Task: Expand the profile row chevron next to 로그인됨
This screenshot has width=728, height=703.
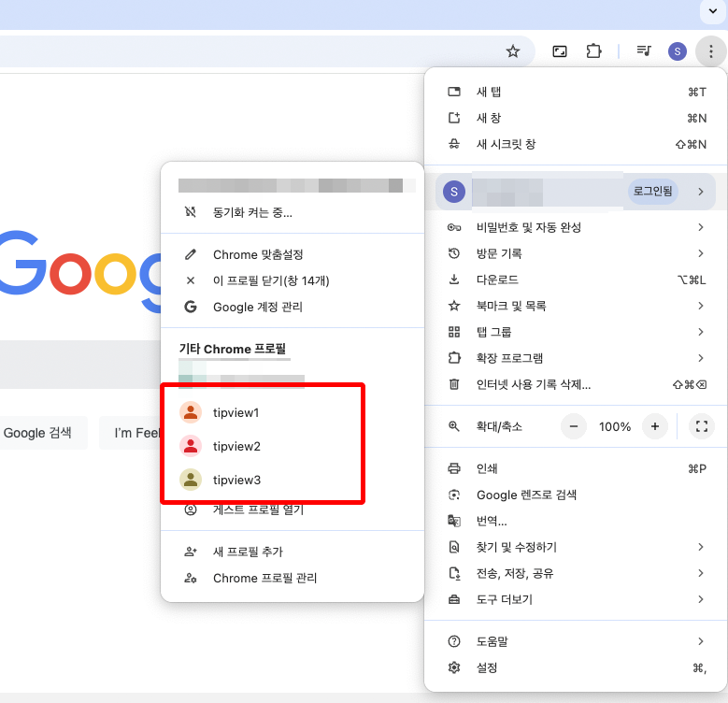Action: 701,192
